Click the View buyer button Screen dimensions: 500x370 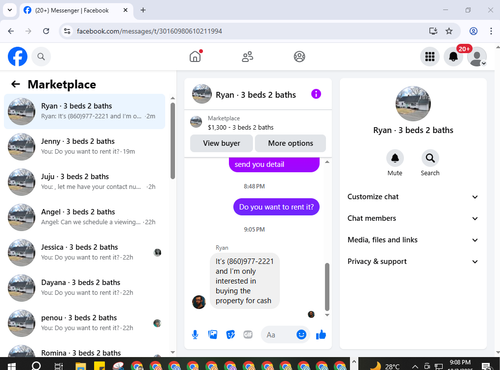222,143
